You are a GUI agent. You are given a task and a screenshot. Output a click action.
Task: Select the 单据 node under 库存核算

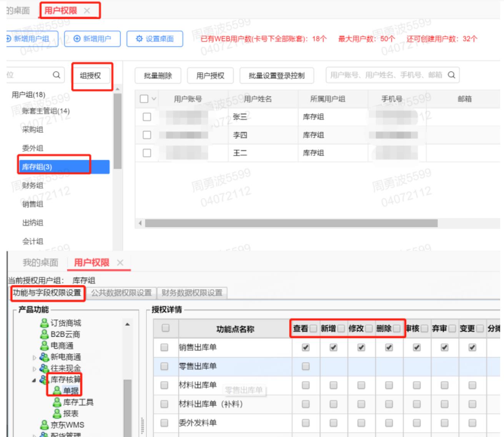pyautogui.click(x=71, y=391)
